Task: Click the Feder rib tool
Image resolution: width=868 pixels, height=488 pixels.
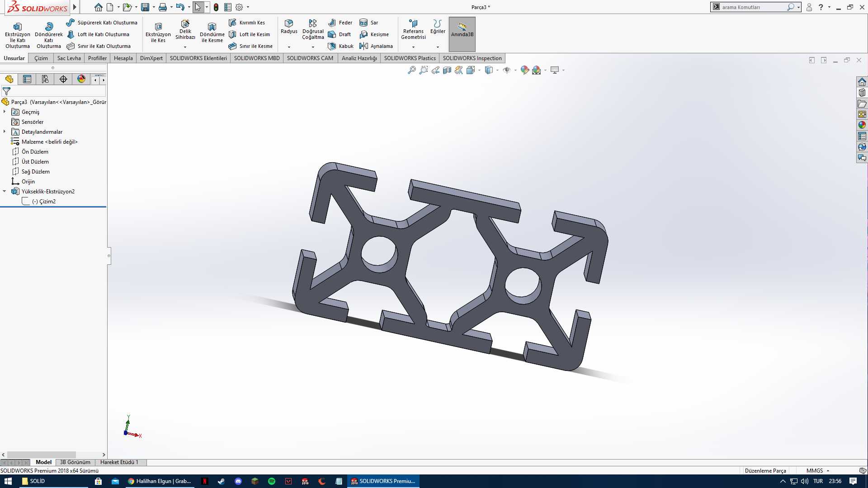Action: (340, 23)
